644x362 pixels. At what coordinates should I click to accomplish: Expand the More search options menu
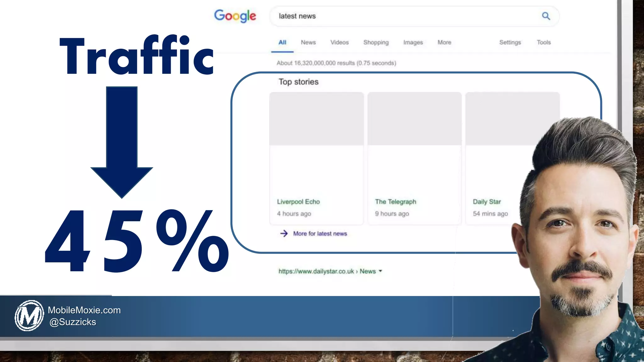pos(444,42)
